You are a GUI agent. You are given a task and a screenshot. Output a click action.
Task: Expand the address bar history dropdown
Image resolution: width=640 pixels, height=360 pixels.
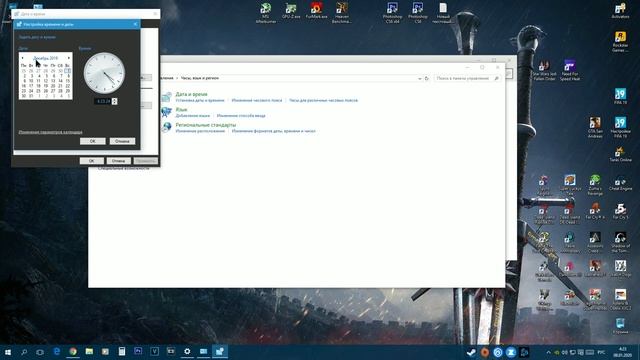click(x=420, y=78)
